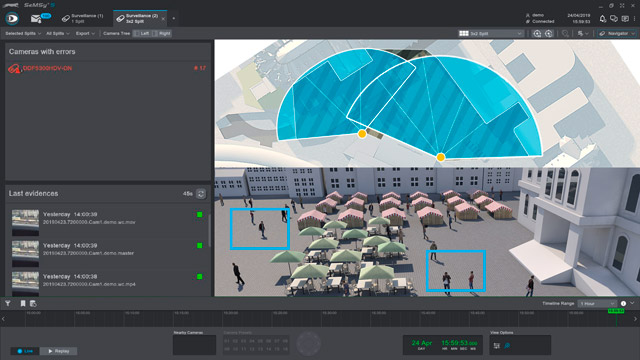Expand the Selected Splits dropdown
Screen dimensions: 640x360
23,33
